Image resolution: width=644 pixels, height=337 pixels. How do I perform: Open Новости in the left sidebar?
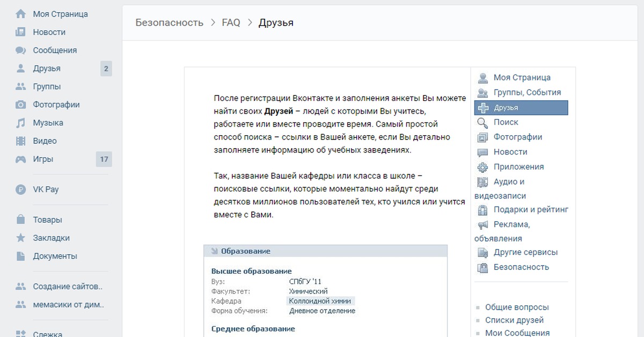point(49,32)
